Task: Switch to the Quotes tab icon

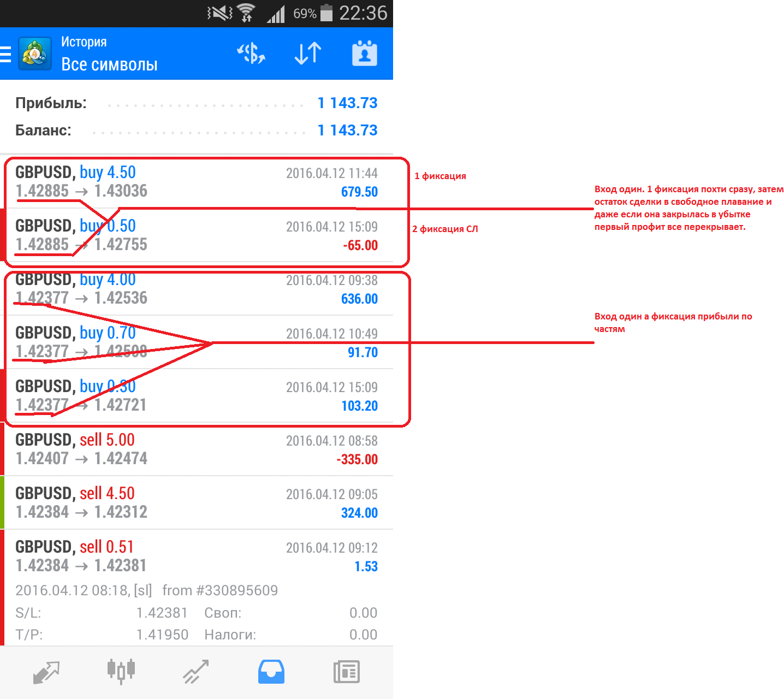Action: 46,672
